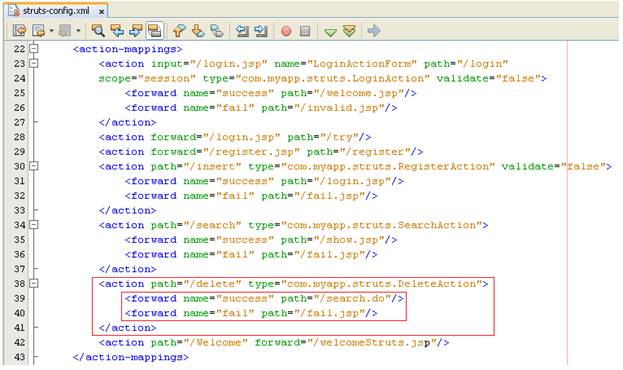The width and height of the screenshot is (623, 370).
Task: Start macro recording with red circle
Action: click(x=286, y=31)
